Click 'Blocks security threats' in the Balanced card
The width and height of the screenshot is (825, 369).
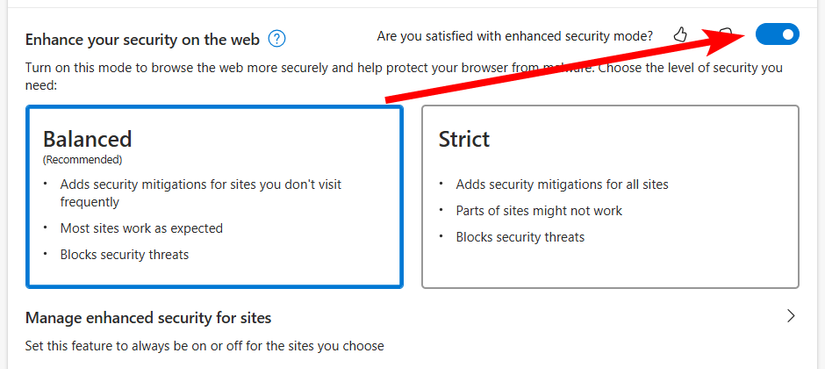pos(124,255)
